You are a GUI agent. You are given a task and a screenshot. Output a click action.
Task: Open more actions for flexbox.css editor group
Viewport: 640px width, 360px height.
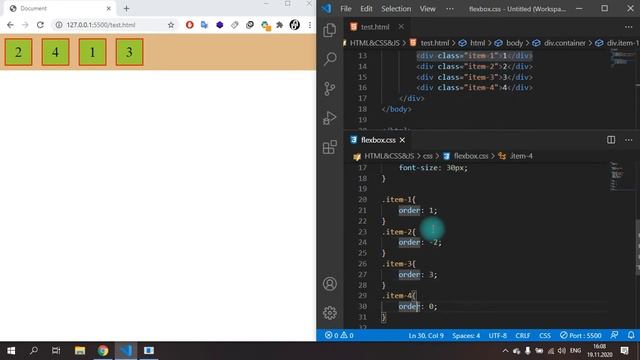coord(628,140)
